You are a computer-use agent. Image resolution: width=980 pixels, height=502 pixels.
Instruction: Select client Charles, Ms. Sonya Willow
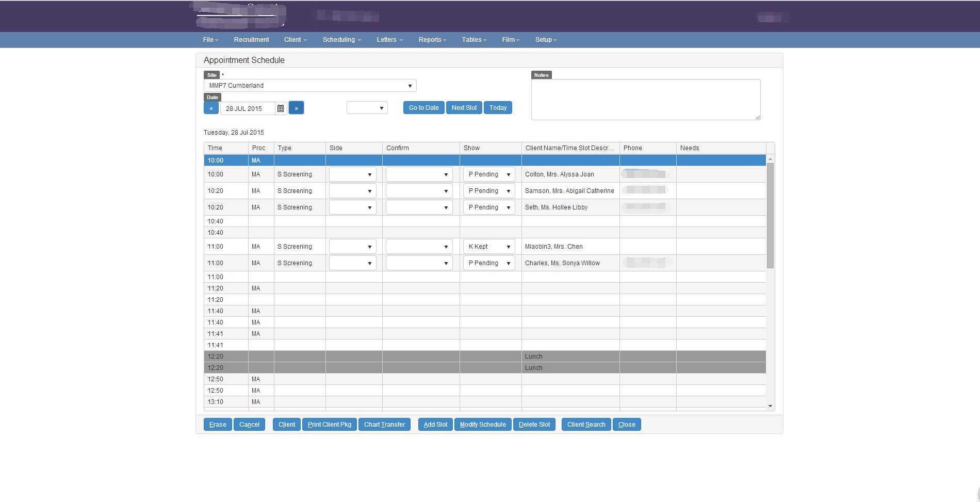[x=562, y=263]
